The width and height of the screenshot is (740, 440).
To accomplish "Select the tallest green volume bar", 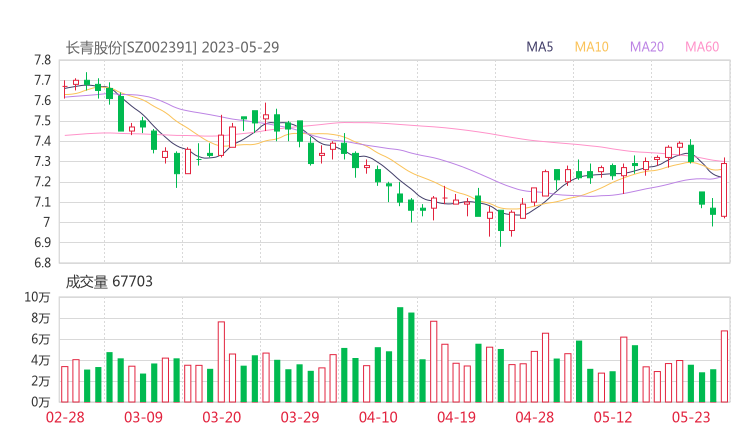I will (x=400, y=355).
